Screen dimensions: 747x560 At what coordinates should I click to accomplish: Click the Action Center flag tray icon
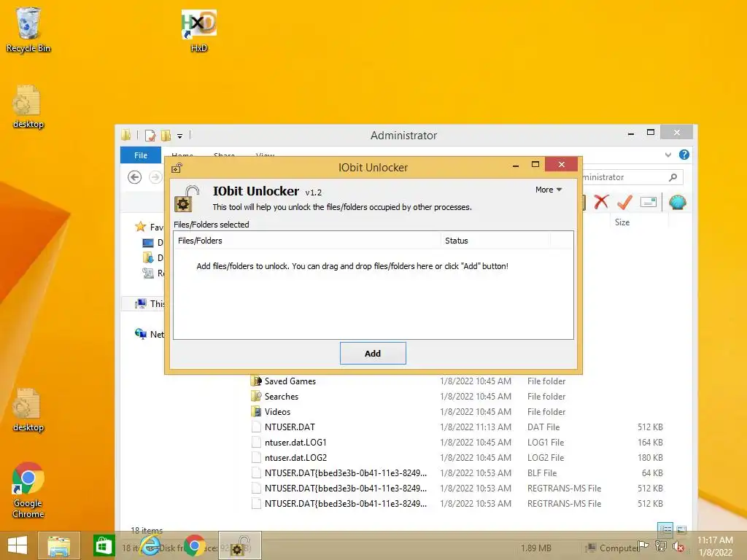coord(643,545)
